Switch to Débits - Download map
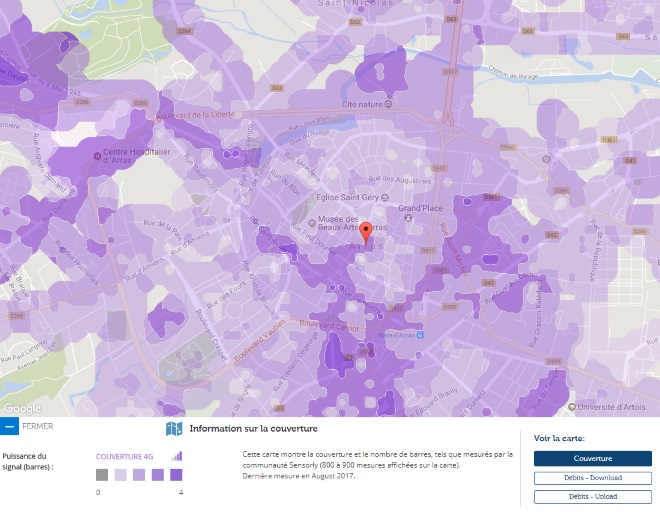Image resolution: width=660 pixels, height=518 pixels. pyautogui.click(x=592, y=478)
